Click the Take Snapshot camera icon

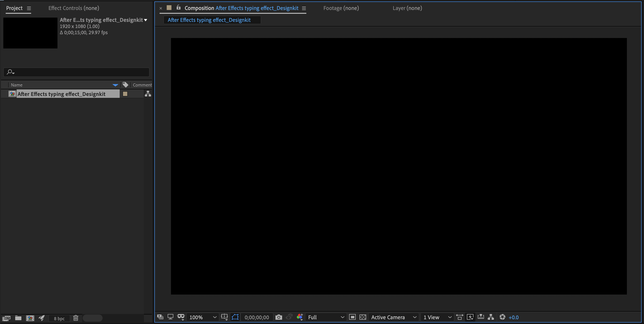coord(279,317)
